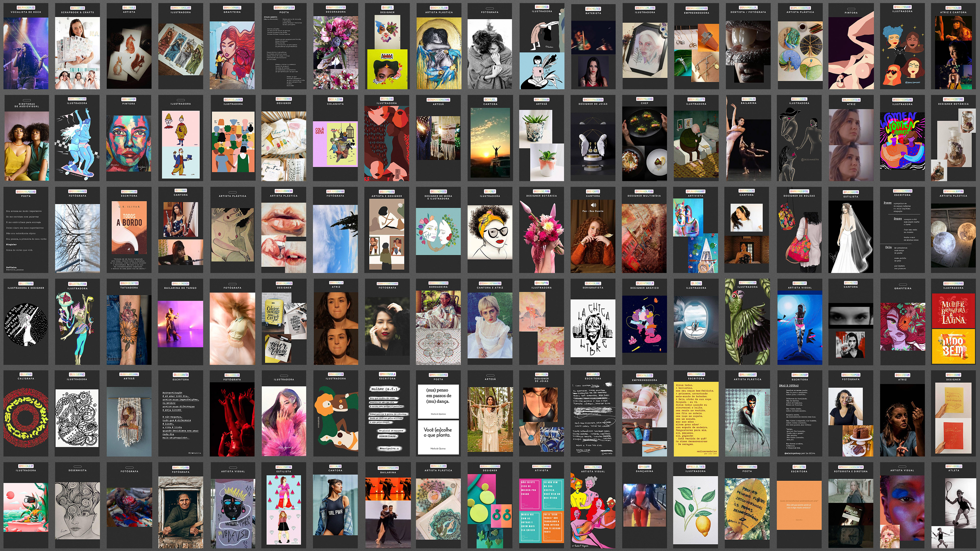This screenshot has width=980, height=551.
Task: Open the @ESTUDIO_PIMA designer botânica tag
Action: [541, 191]
